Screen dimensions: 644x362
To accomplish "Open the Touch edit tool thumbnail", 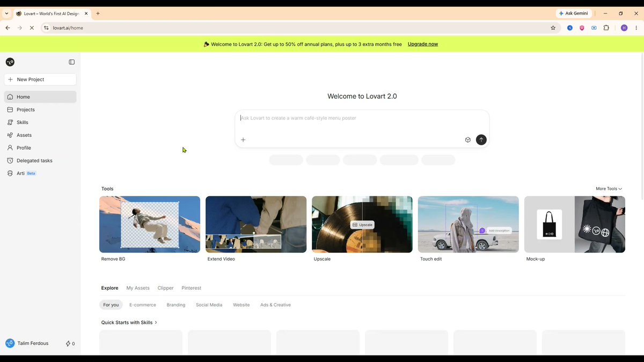I will click(x=469, y=224).
